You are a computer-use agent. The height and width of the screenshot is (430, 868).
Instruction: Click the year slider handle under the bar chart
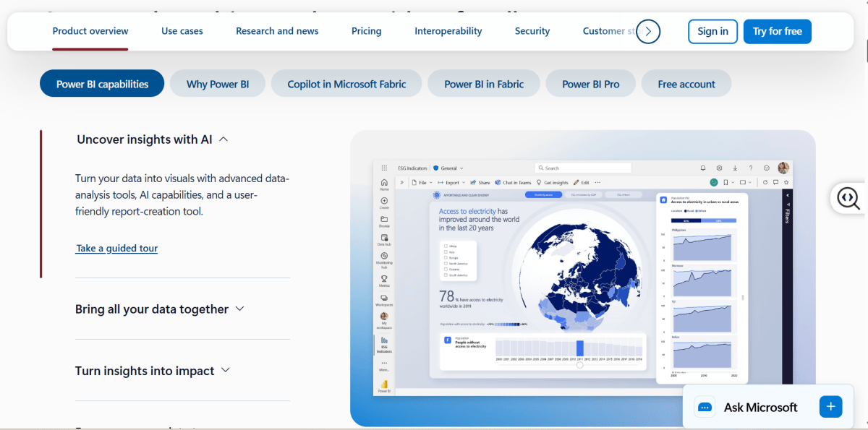pos(579,365)
